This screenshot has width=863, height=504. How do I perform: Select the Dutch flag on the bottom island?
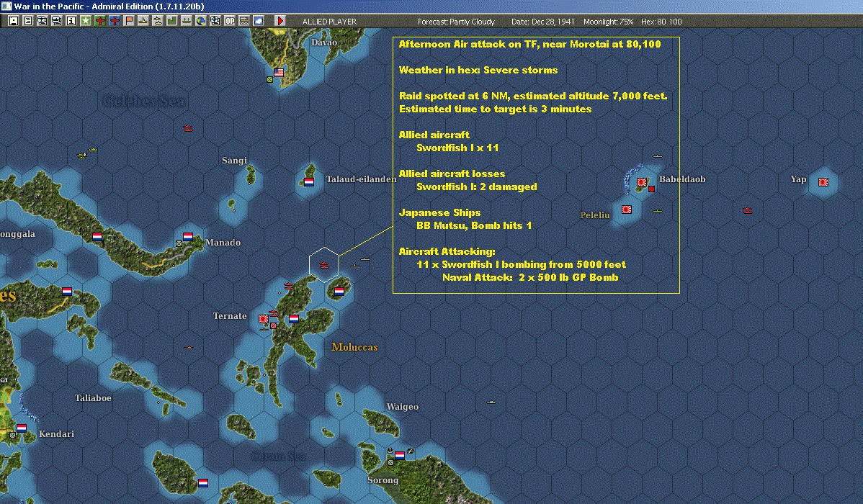[x=203, y=483]
